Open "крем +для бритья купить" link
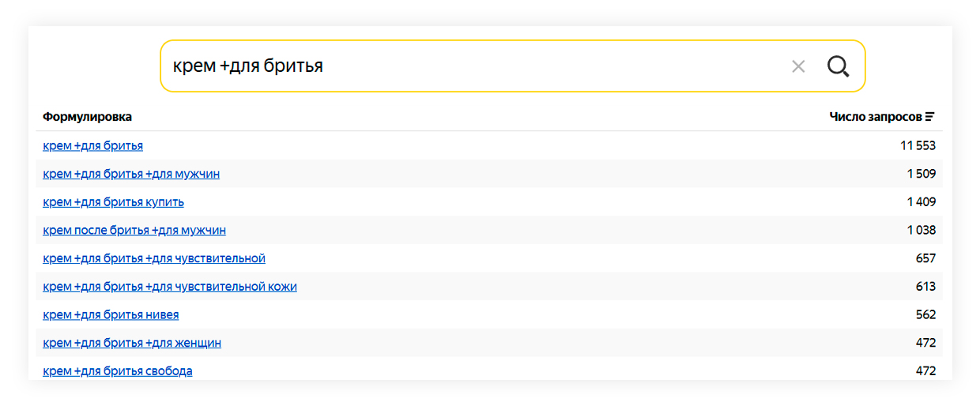This screenshot has height=406, width=980. click(113, 202)
